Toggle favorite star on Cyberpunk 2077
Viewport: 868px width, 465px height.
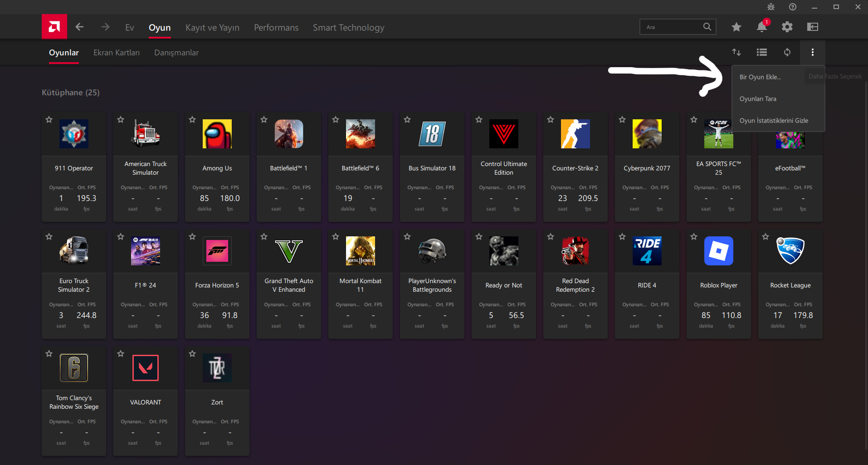(622, 120)
